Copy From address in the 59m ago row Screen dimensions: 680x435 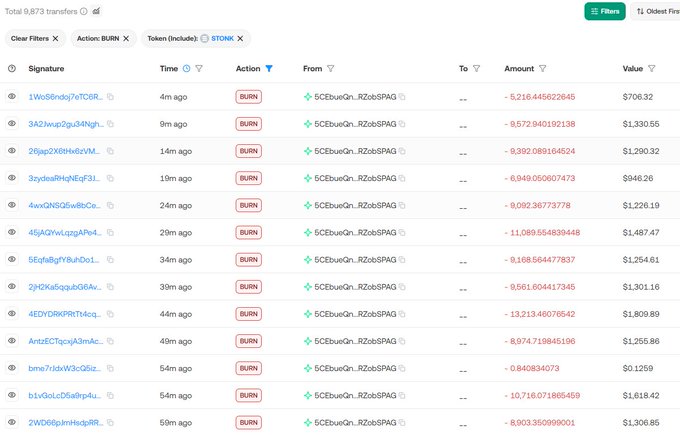click(402, 422)
